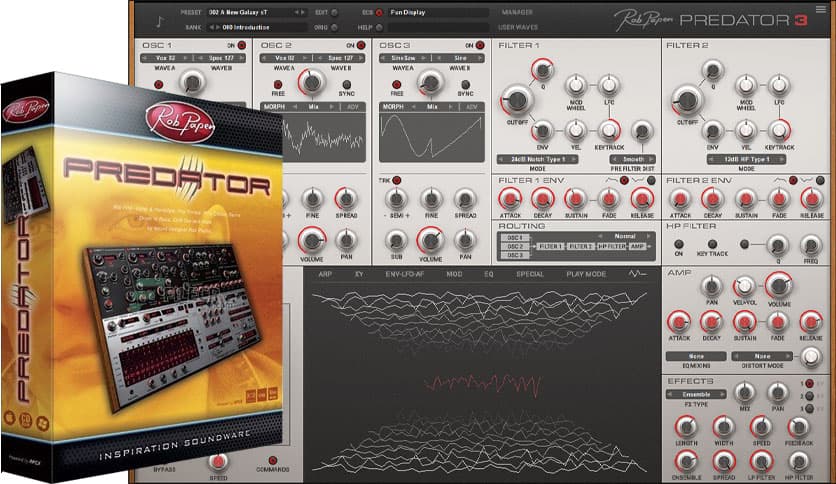The width and height of the screenshot is (836, 484).
Task: Click Filter 1 CUTOFF knob
Action: click(x=517, y=100)
